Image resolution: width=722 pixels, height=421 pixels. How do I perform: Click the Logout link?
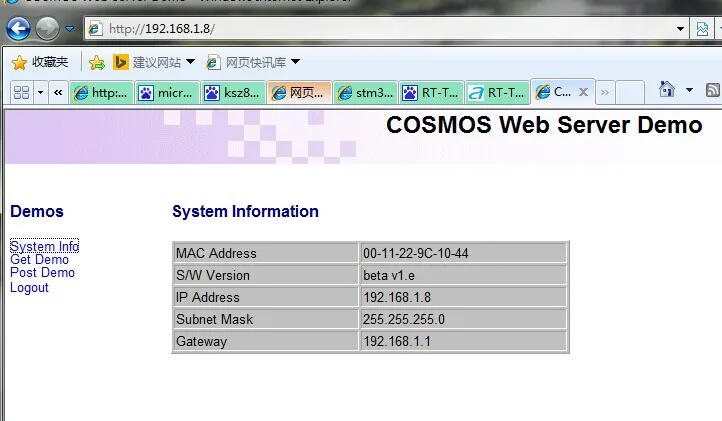click(x=29, y=287)
